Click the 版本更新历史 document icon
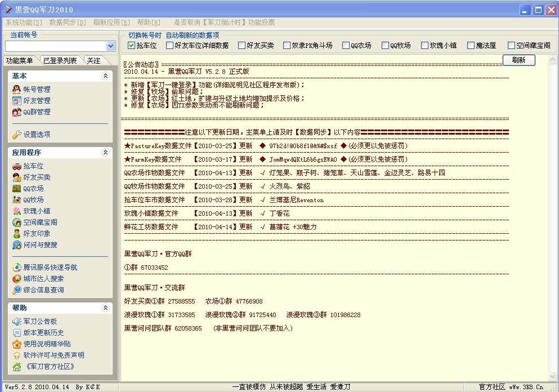The height and width of the screenshot is (392, 559). coord(17,333)
